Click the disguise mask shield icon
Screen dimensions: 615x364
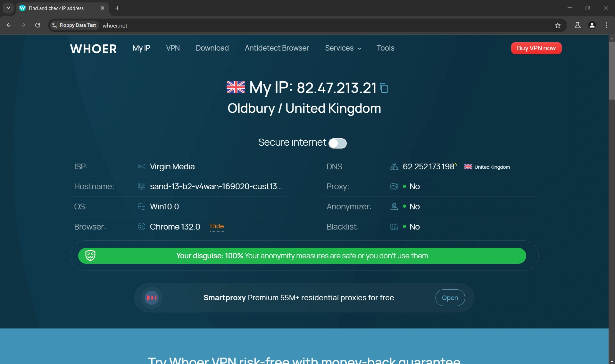click(x=90, y=255)
